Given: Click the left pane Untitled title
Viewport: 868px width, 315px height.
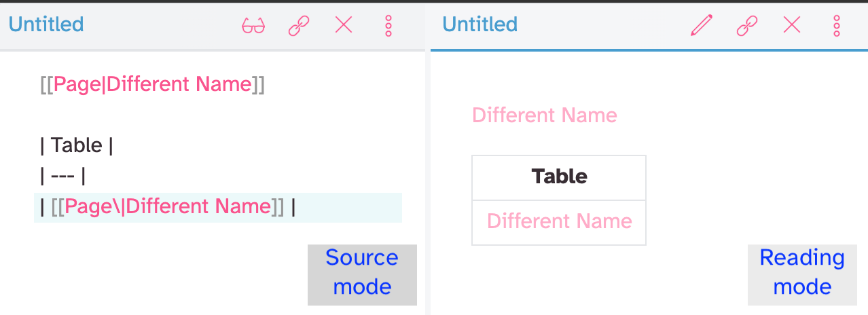Looking at the screenshot, I should click(x=46, y=24).
